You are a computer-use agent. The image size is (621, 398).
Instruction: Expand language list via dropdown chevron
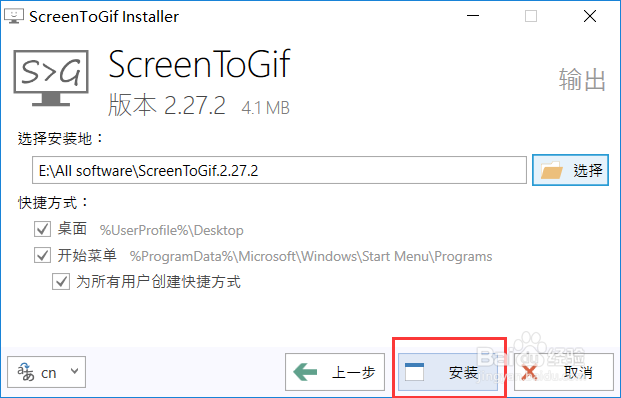(x=74, y=371)
